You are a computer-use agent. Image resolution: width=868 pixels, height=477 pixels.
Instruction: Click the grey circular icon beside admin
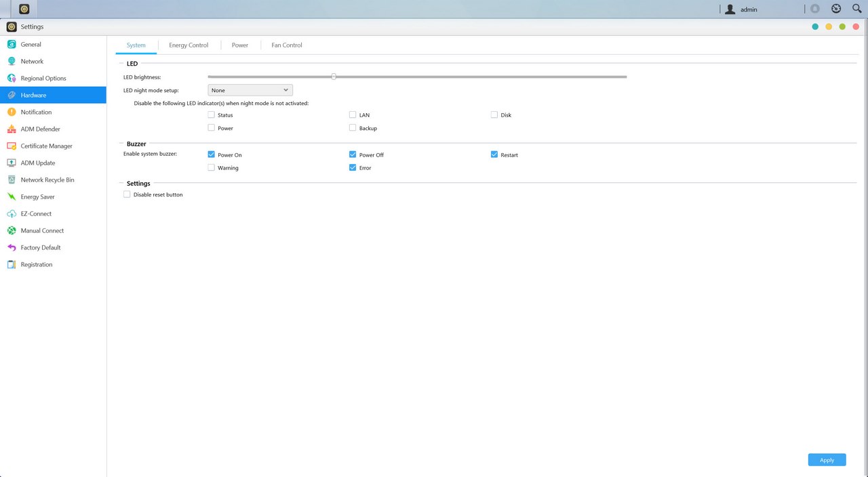click(x=815, y=9)
